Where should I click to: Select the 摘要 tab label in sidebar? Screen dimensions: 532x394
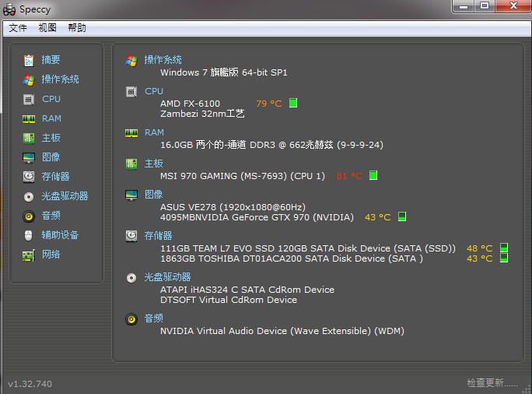pos(51,60)
